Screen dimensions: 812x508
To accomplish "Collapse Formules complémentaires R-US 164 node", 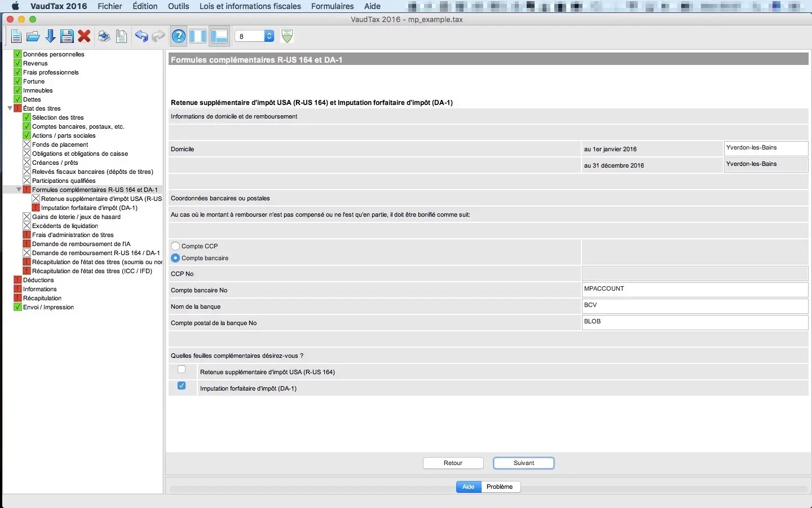I will 19,190.
